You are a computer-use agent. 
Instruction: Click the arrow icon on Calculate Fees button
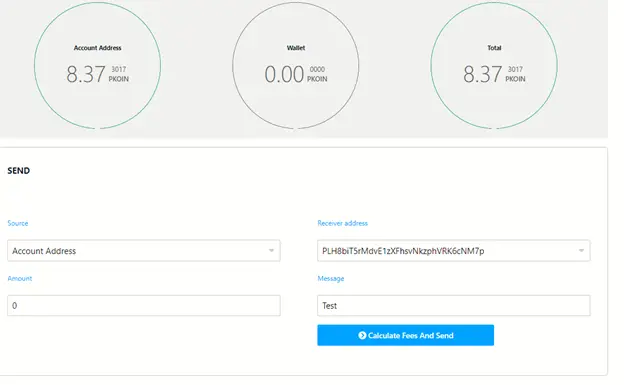coord(362,336)
